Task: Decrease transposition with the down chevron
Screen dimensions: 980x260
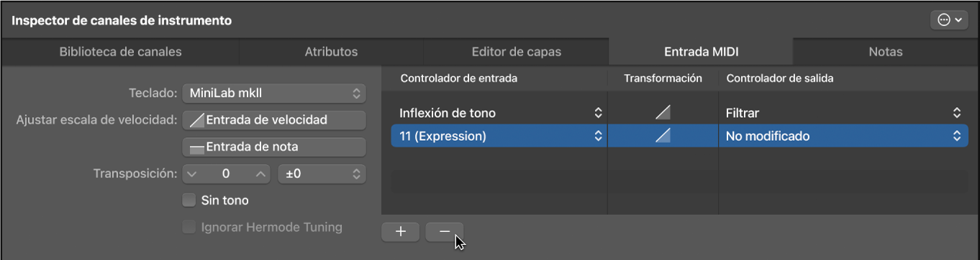Action: [x=191, y=174]
